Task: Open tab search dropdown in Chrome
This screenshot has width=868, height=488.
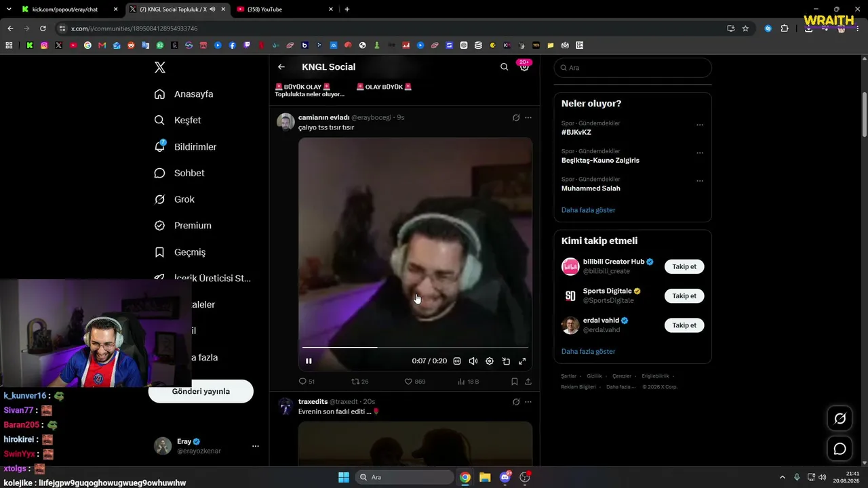Action: [9, 9]
